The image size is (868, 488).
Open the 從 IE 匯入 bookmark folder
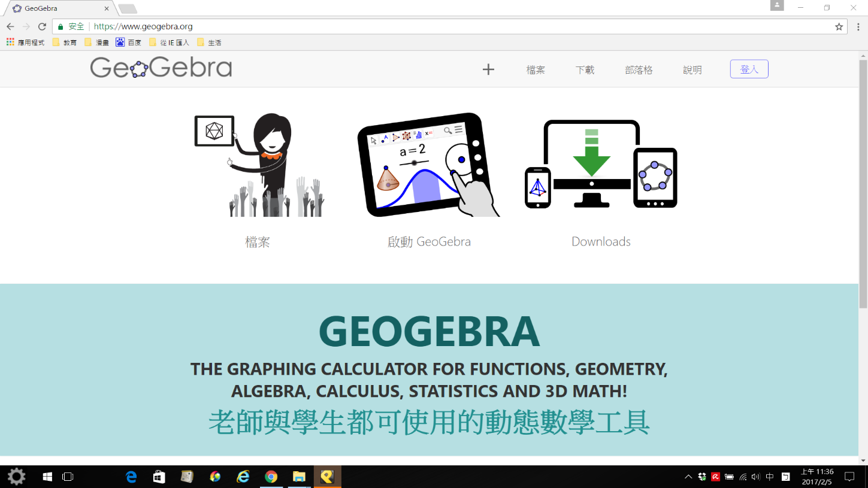pos(169,43)
